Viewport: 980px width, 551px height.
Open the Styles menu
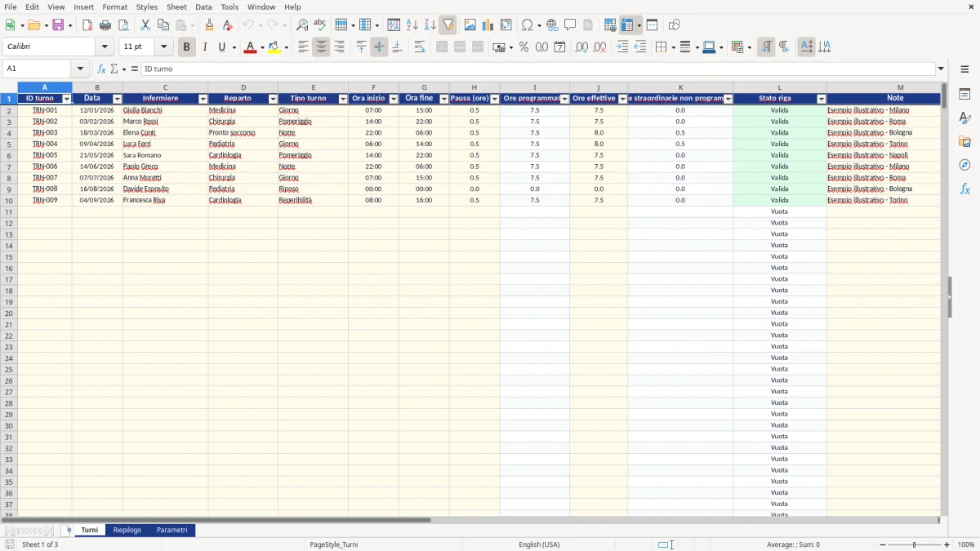147,7
